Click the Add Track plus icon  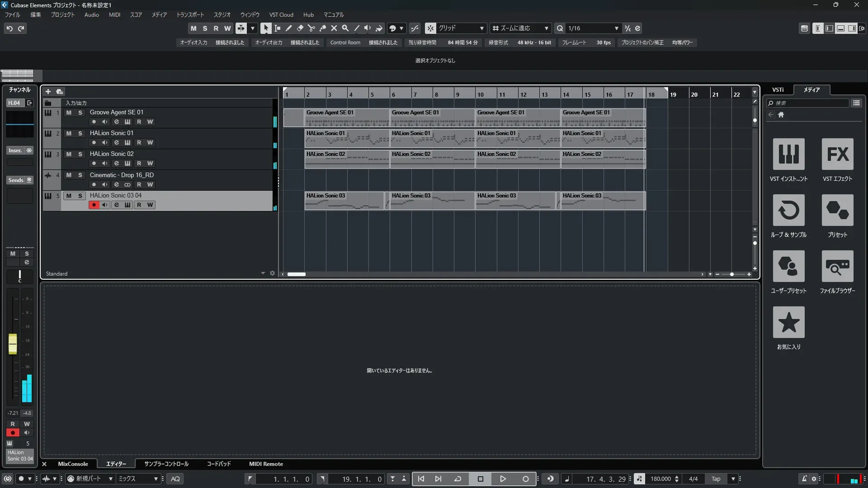(x=48, y=92)
